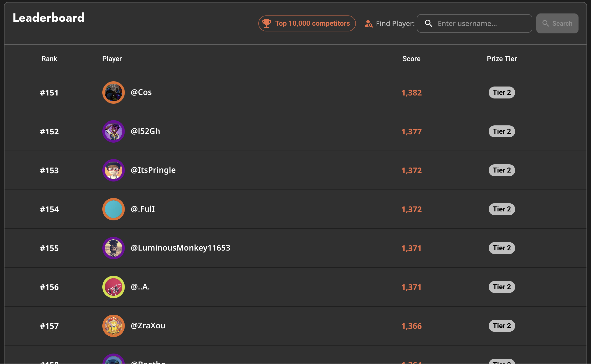Open the @ItsPringle player name
Screen dimensions: 591x364
(x=153, y=170)
